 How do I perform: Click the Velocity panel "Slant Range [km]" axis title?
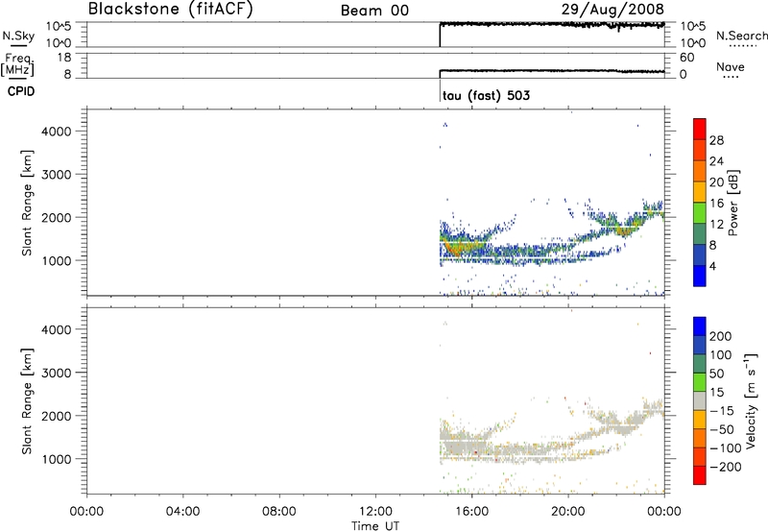tap(27, 401)
